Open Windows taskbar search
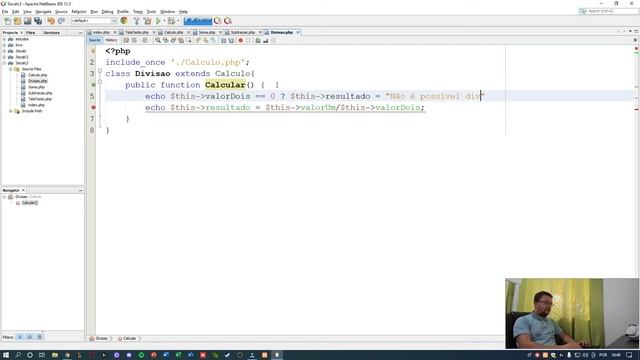Image resolution: width=640 pixels, height=360 pixels. pyautogui.click(x=18, y=355)
